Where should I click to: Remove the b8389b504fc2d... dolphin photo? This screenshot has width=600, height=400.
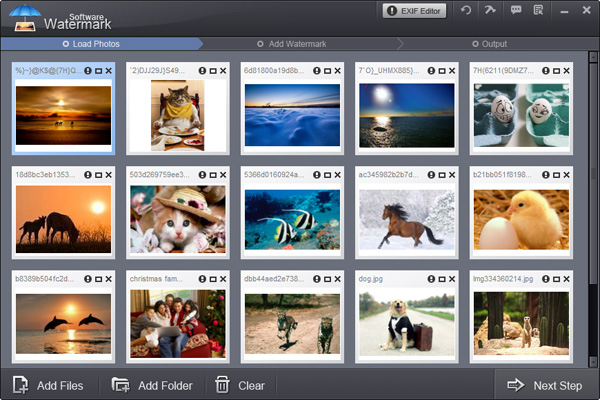(x=109, y=279)
